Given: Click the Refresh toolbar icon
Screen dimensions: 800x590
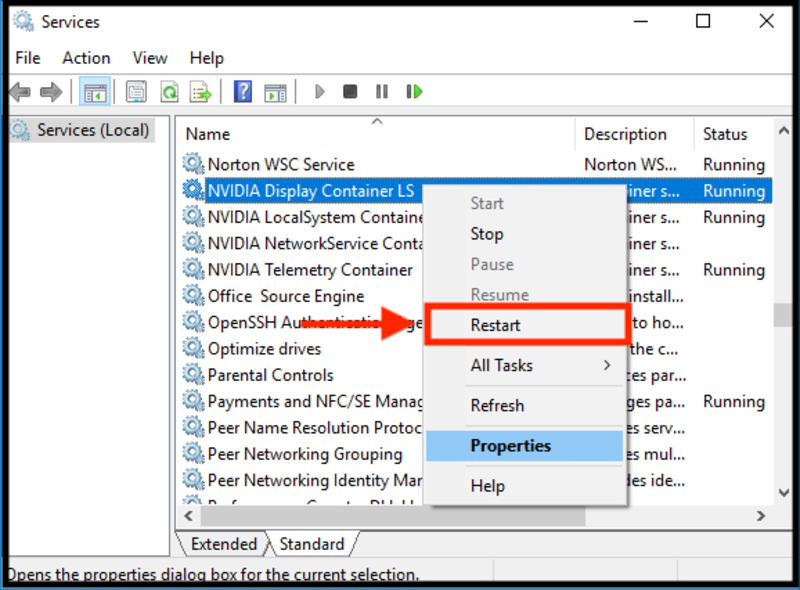Looking at the screenshot, I should [169, 92].
